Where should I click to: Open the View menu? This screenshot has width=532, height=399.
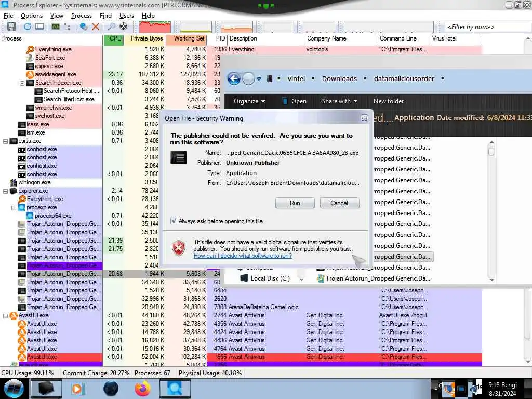pos(57,16)
